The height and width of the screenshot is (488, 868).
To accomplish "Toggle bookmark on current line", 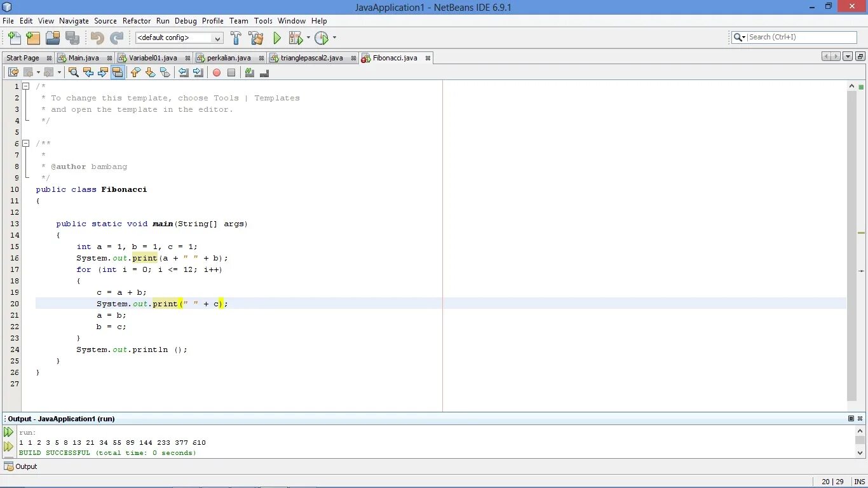I will (x=165, y=72).
